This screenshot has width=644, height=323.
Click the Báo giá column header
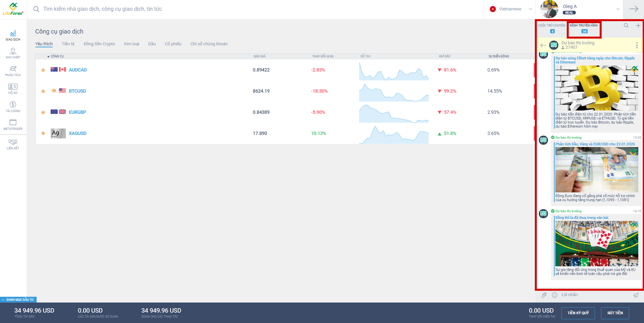click(259, 56)
